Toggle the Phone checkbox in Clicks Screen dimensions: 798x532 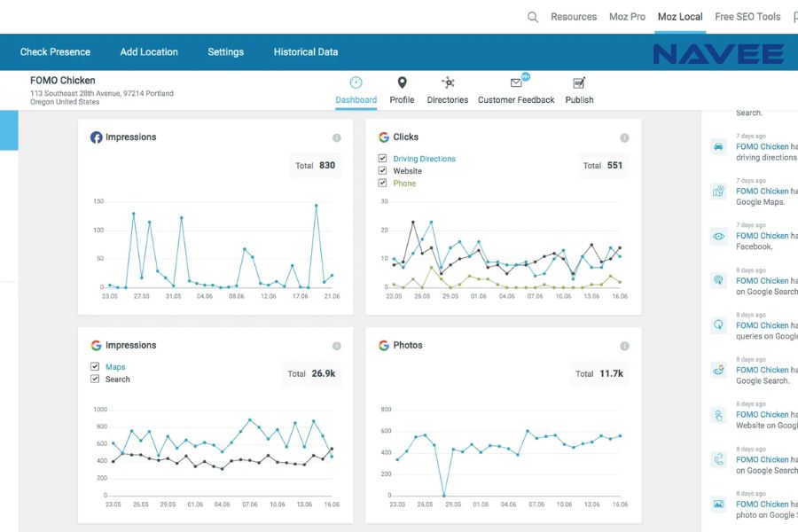pyautogui.click(x=382, y=183)
